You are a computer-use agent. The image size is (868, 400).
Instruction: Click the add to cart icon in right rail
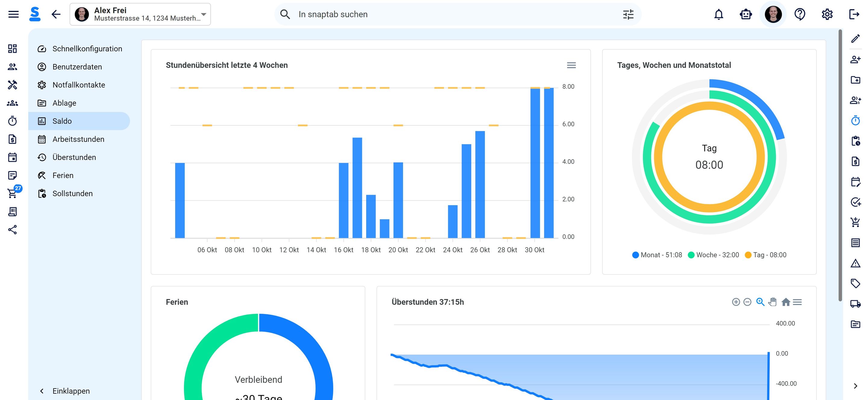point(855,222)
